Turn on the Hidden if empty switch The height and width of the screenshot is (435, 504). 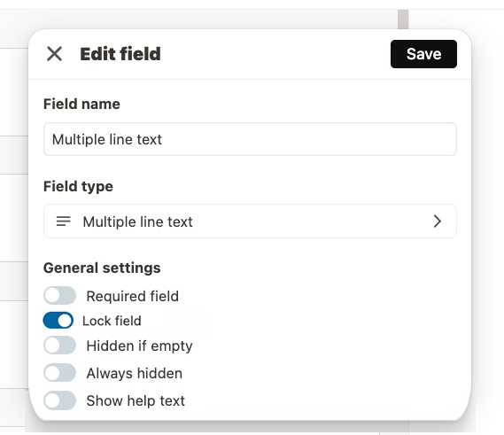[x=59, y=346]
